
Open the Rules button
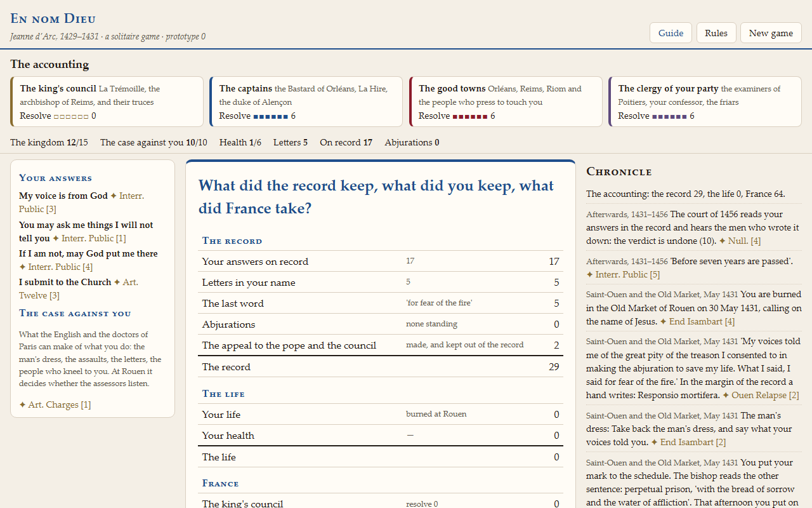tap(716, 33)
